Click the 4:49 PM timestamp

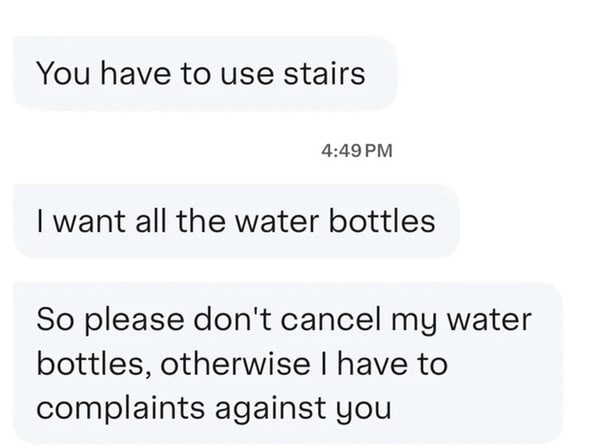[357, 150]
